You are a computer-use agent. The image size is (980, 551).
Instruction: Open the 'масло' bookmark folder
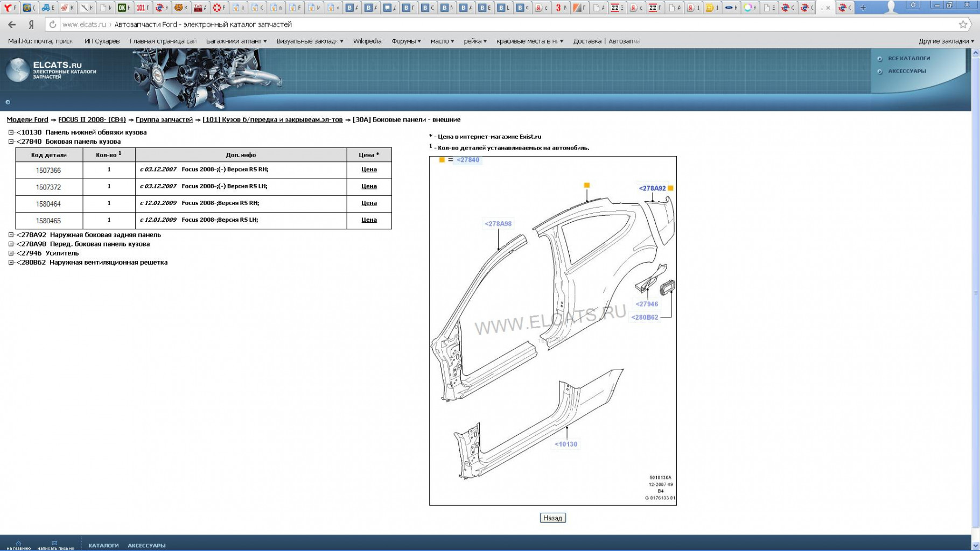click(442, 41)
